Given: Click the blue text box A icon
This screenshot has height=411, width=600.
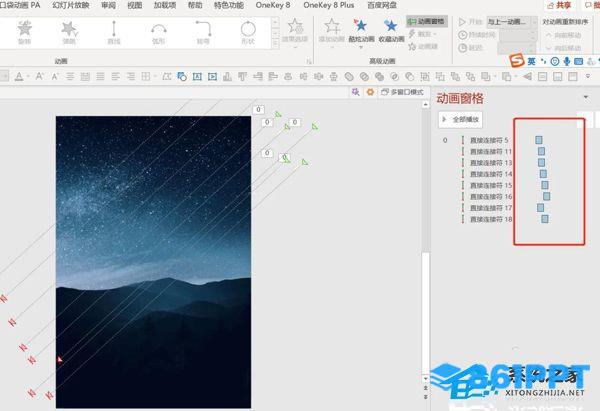Looking at the screenshot, I should click(197, 77).
